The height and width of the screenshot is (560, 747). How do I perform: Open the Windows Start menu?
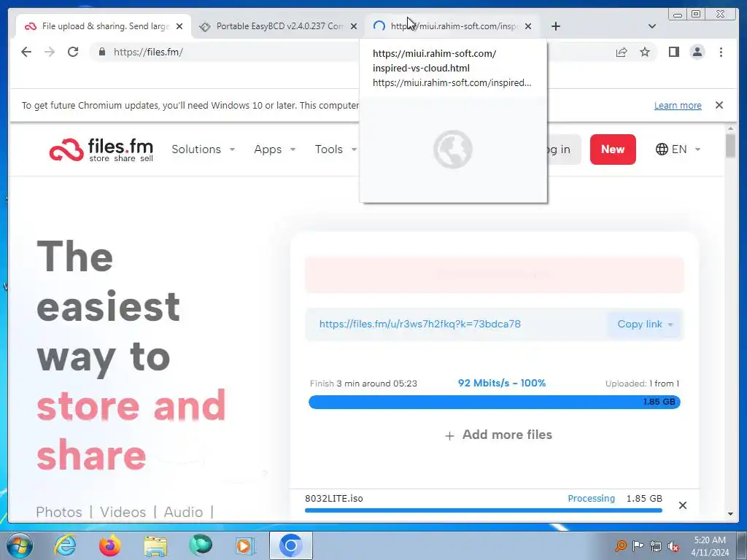coord(19,545)
